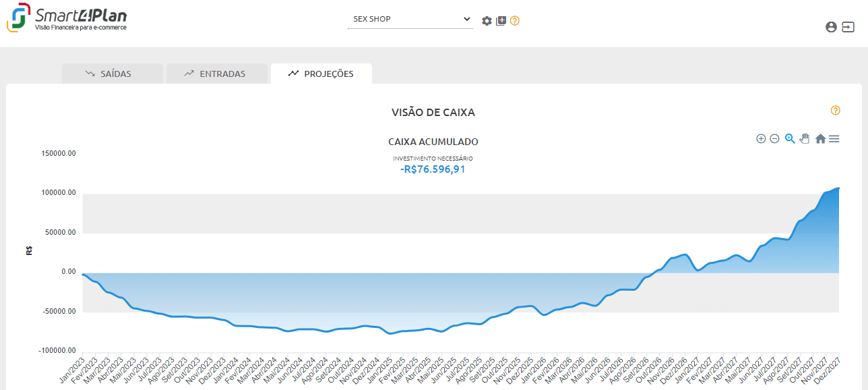Open the settings gear next to store selector

pos(487,21)
